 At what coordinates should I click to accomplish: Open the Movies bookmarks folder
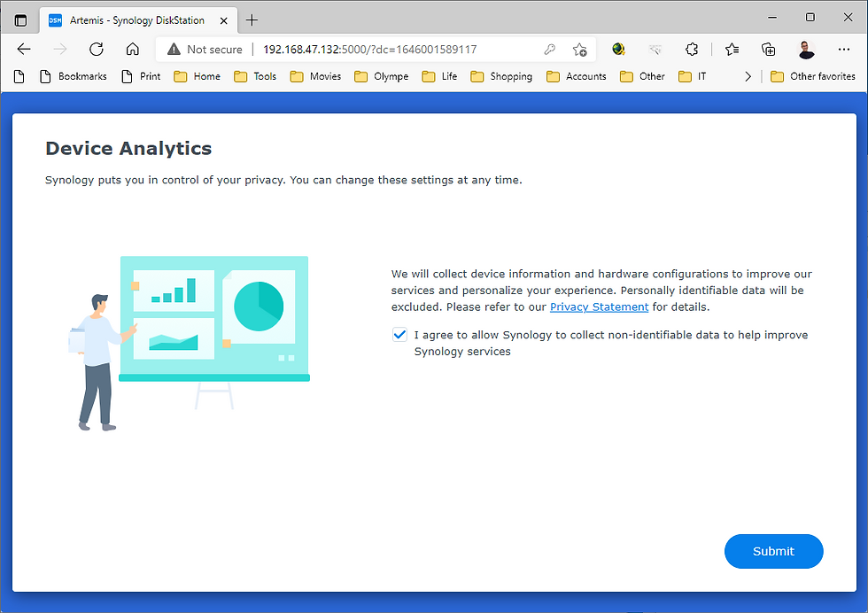click(x=315, y=76)
